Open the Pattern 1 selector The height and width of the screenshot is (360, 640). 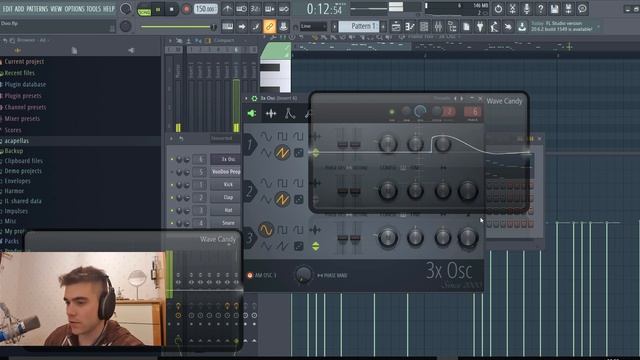tap(359, 27)
